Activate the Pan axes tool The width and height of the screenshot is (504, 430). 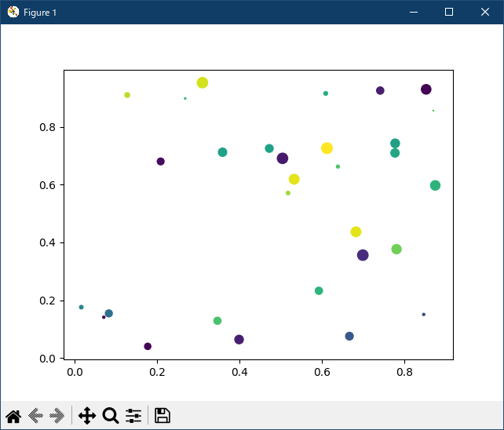point(87,416)
